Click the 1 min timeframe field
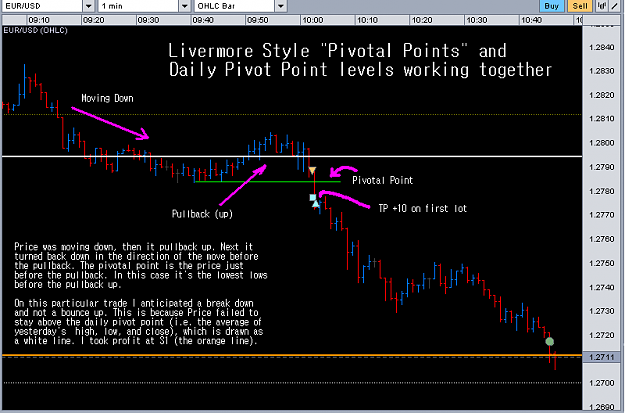 click(x=138, y=6)
